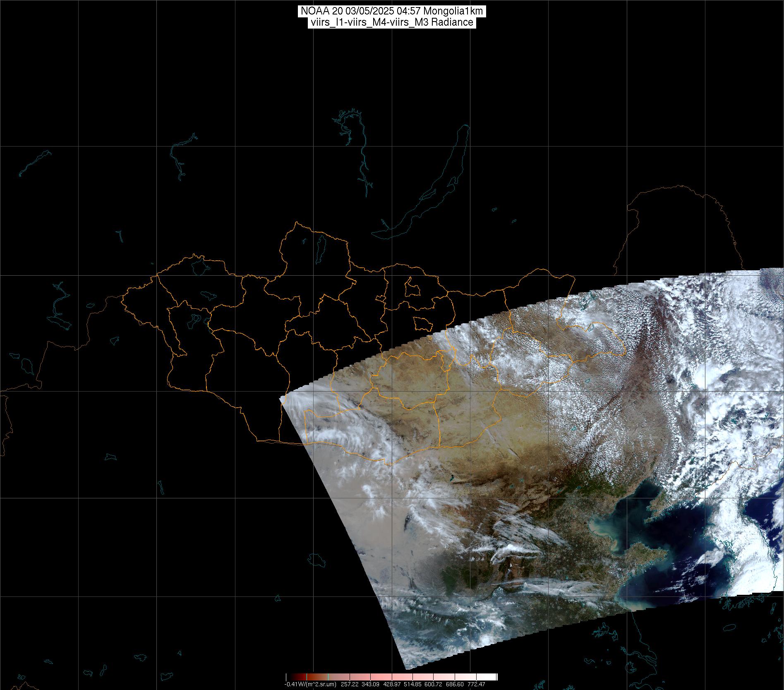Click the '686.60' colorbar value

(456, 685)
